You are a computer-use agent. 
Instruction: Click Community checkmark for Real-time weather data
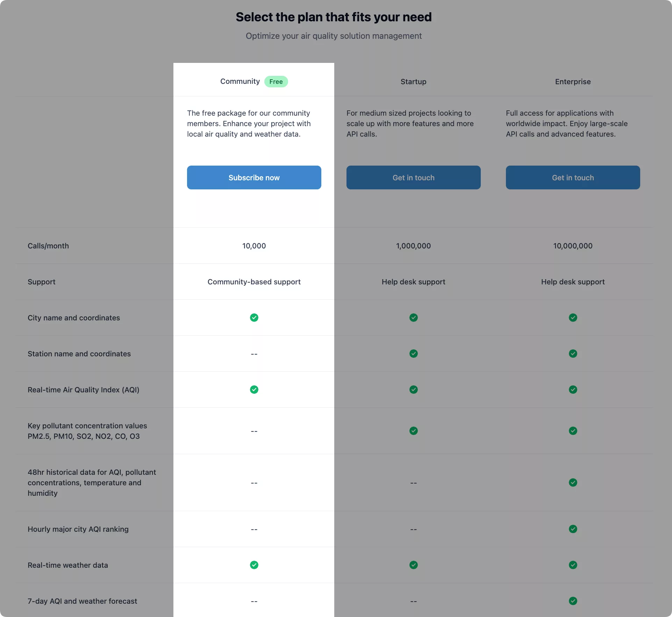click(x=254, y=565)
